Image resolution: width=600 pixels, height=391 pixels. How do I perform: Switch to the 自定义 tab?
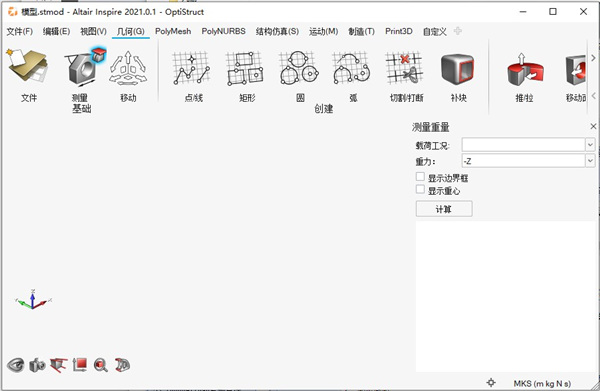[435, 31]
